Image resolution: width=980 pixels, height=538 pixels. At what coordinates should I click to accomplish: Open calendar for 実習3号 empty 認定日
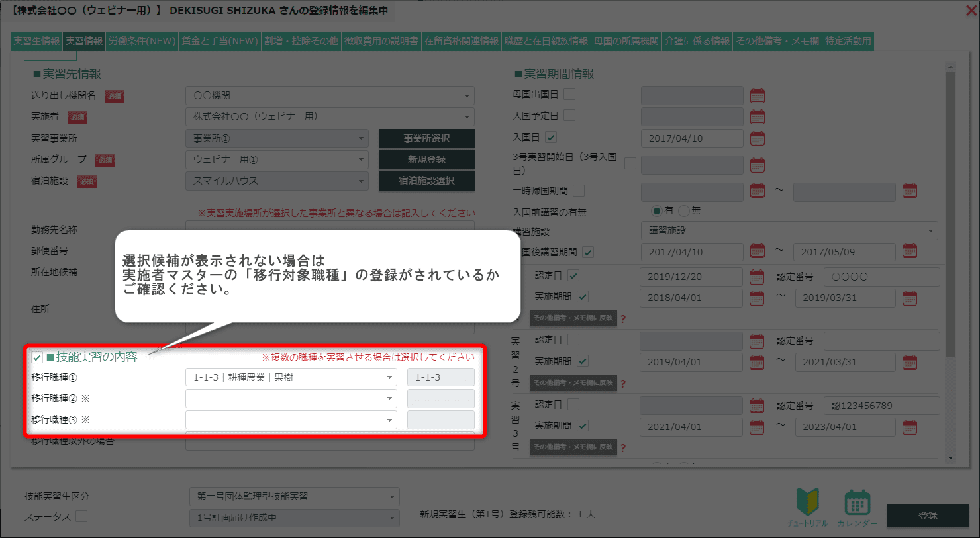click(x=756, y=405)
